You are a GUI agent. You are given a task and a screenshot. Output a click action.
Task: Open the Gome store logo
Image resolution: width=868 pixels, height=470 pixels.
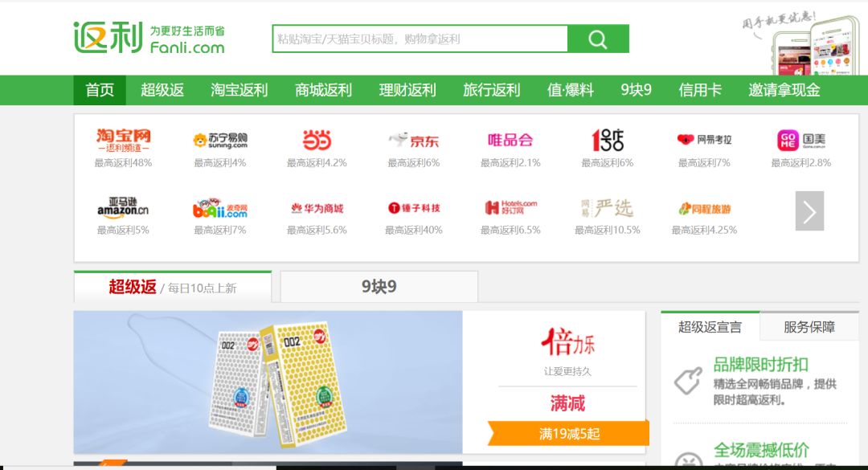click(x=801, y=140)
